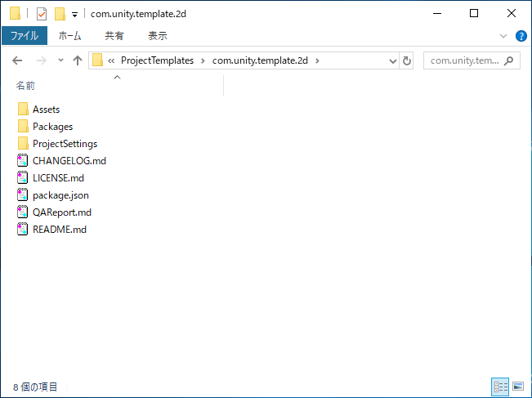Click the 8 個の項目 status bar text

coord(35,387)
